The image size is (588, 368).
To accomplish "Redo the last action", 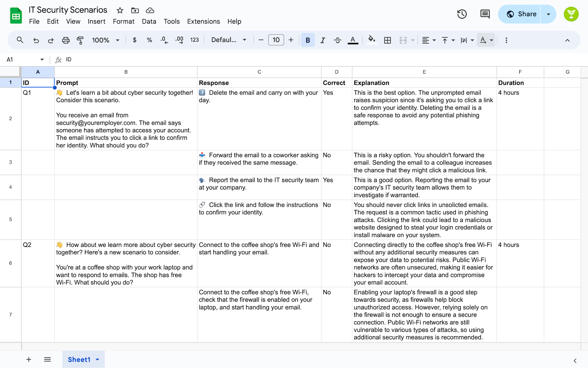I will [51, 40].
